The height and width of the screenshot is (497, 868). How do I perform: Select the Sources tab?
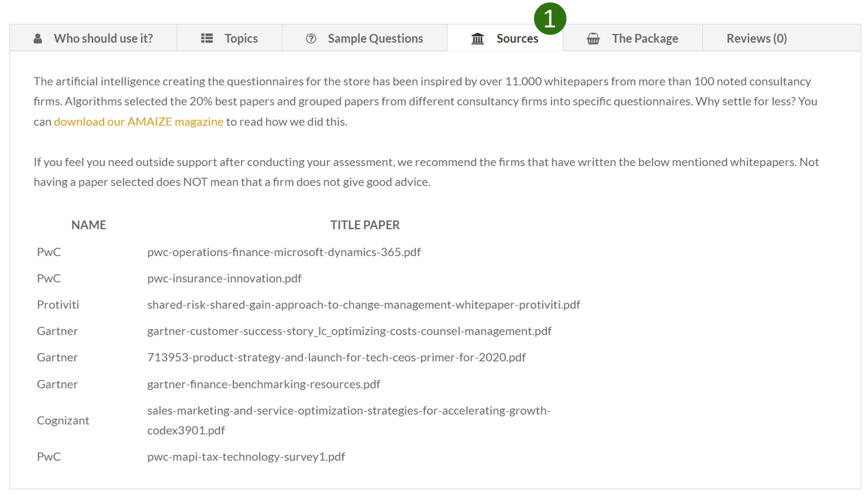[505, 38]
